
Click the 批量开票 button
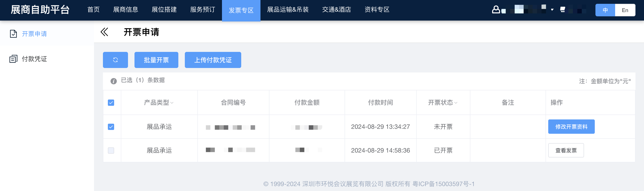coord(156,60)
